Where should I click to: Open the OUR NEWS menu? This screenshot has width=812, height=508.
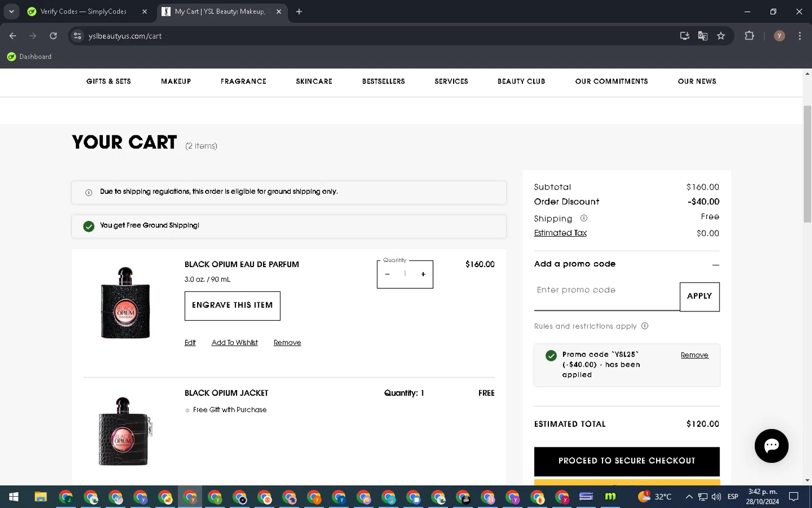[697, 81]
